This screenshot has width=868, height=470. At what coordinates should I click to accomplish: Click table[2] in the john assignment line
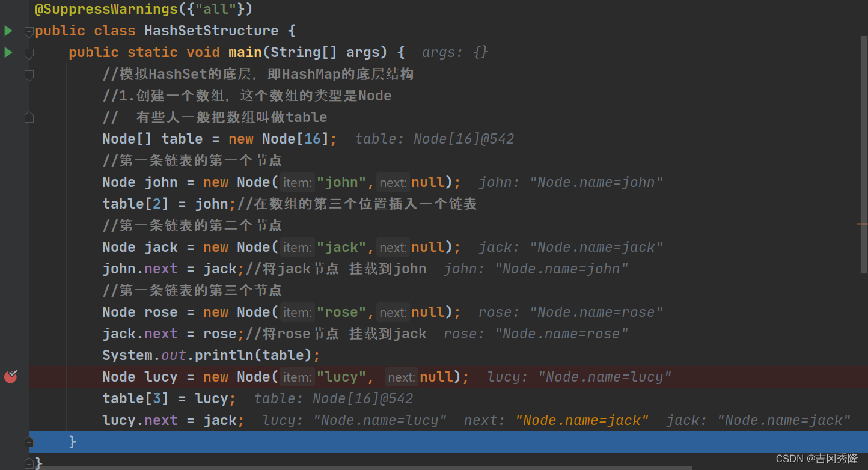click(136, 204)
